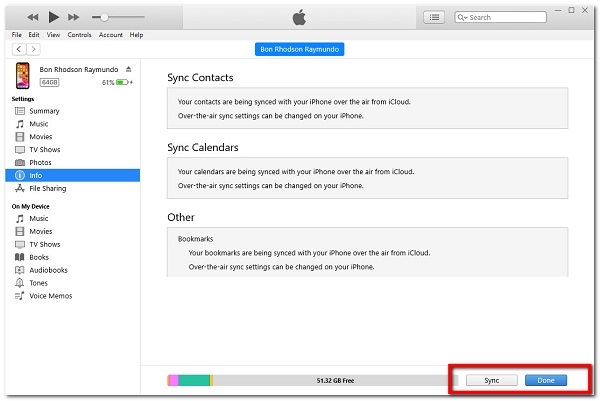This screenshot has width=600, height=401.
Task: Click the Bookmarks label under Other
Action: coord(195,239)
